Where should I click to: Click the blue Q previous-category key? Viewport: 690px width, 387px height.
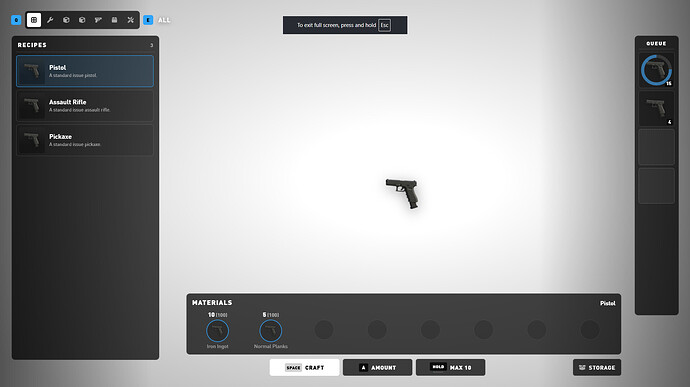16,20
